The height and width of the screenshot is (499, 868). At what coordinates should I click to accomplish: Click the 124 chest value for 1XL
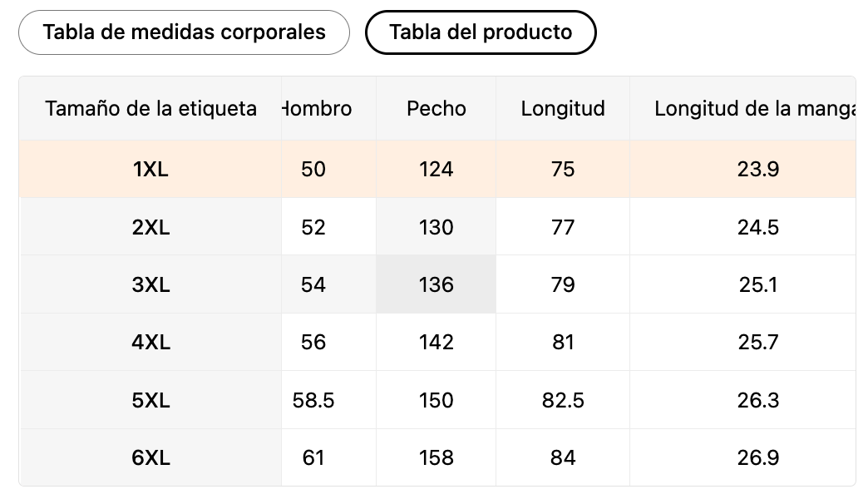pos(436,170)
